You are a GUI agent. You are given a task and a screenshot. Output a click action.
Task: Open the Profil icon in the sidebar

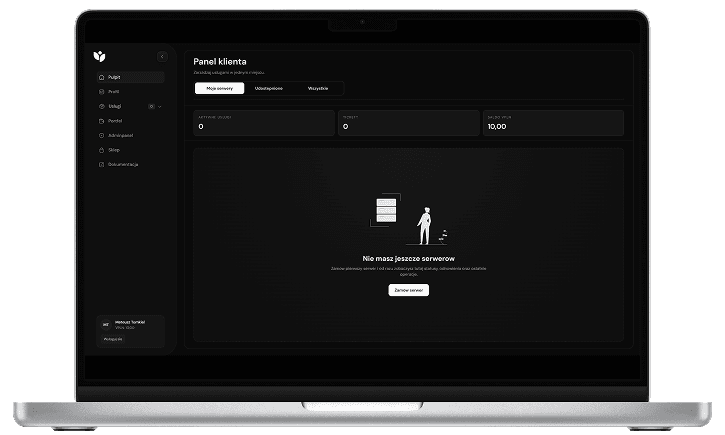101,91
